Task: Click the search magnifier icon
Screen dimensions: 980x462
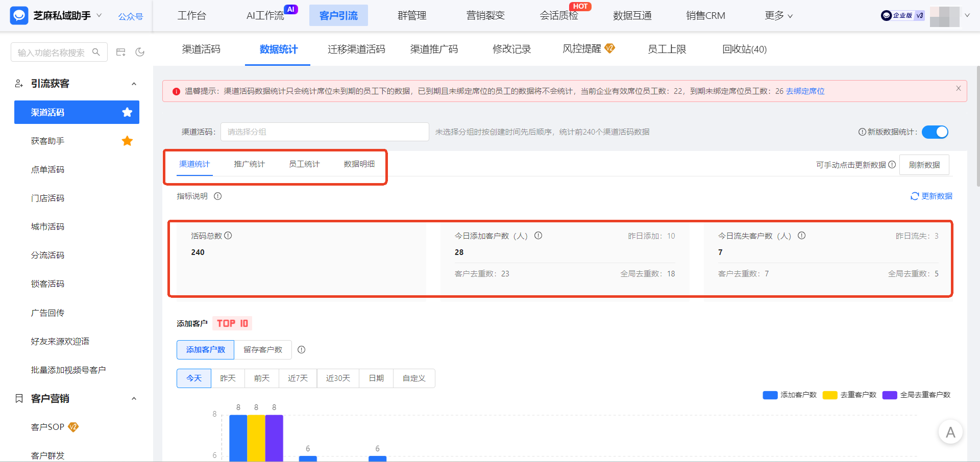Action: click(96, 52)
